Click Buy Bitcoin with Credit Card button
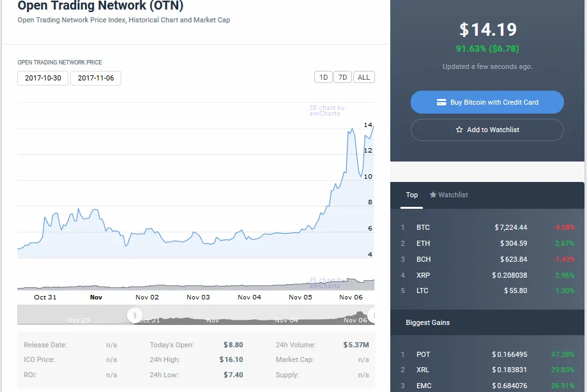 487,102
